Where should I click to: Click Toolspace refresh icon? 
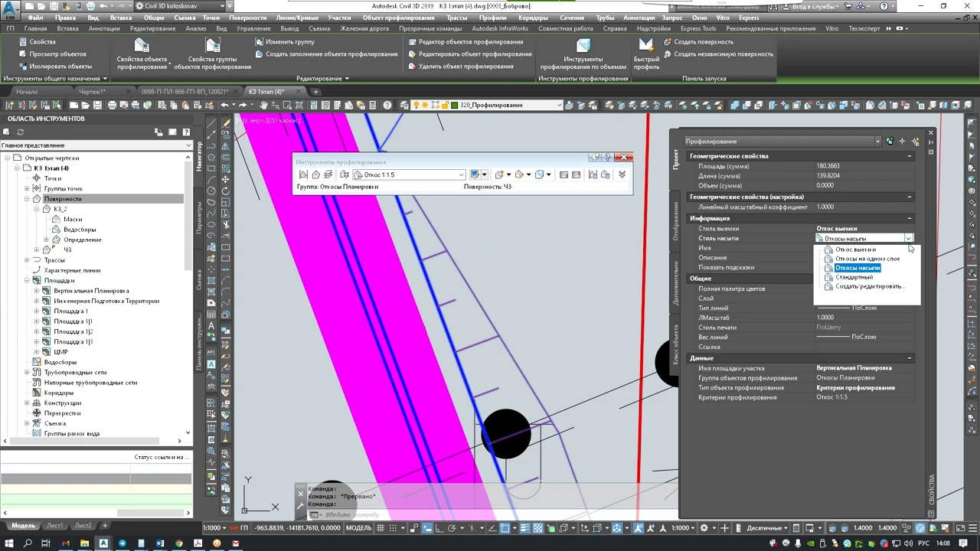tap(21, 132)
